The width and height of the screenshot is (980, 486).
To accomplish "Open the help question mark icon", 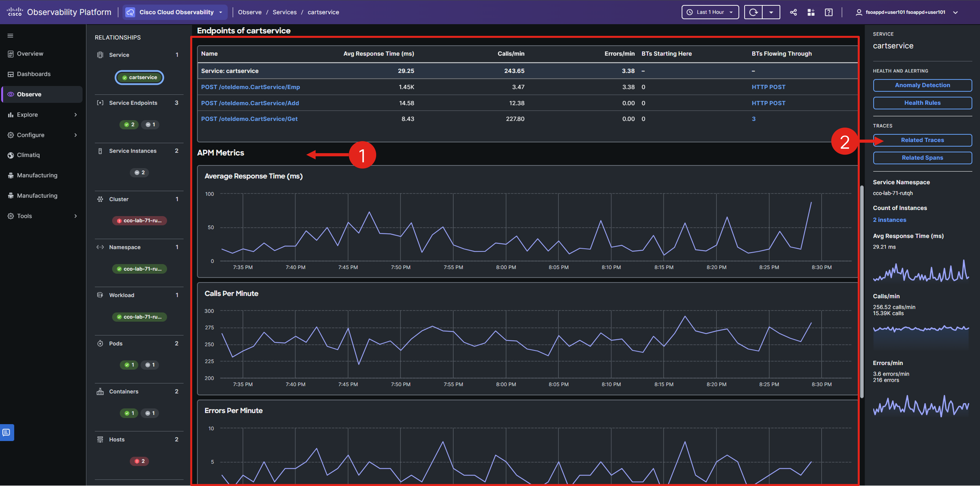I will point(829,12).
